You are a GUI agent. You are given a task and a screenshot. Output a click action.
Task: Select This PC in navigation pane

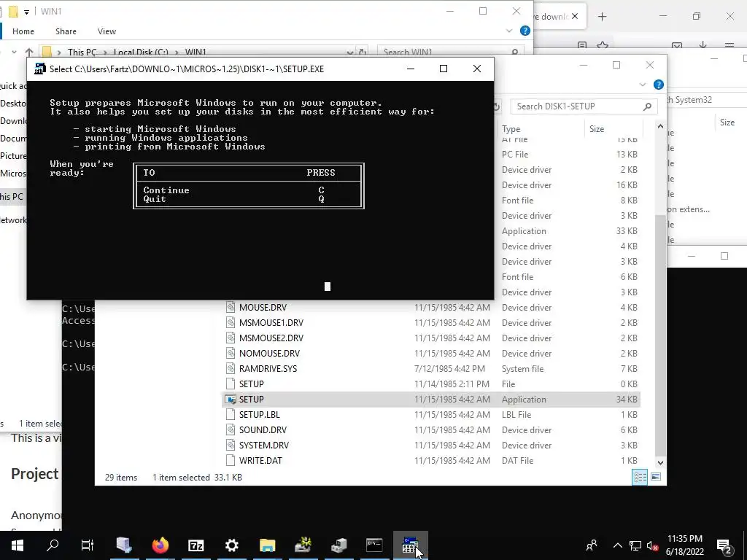click(x=12, y=197)
